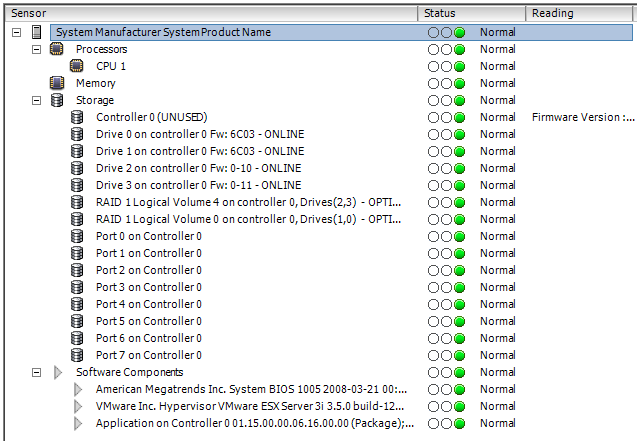This screenshot has height=441, width=637.
Task: Sort by the Reading column header
Action: click(579, 13)
